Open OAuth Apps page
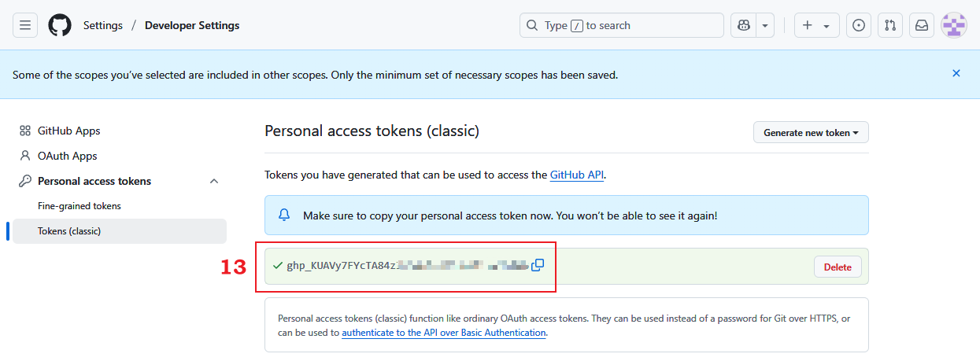Screen dimensions: 980x361 tap(68, 156)
